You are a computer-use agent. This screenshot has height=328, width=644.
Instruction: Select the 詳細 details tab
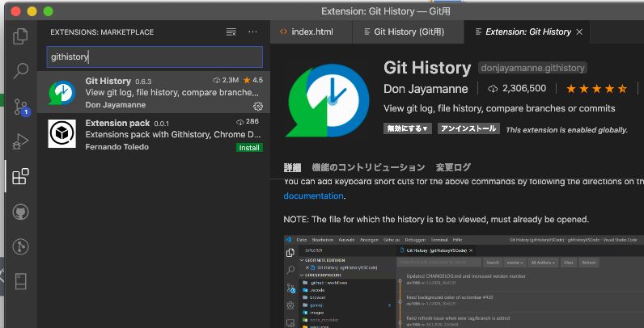pos(292,167)
